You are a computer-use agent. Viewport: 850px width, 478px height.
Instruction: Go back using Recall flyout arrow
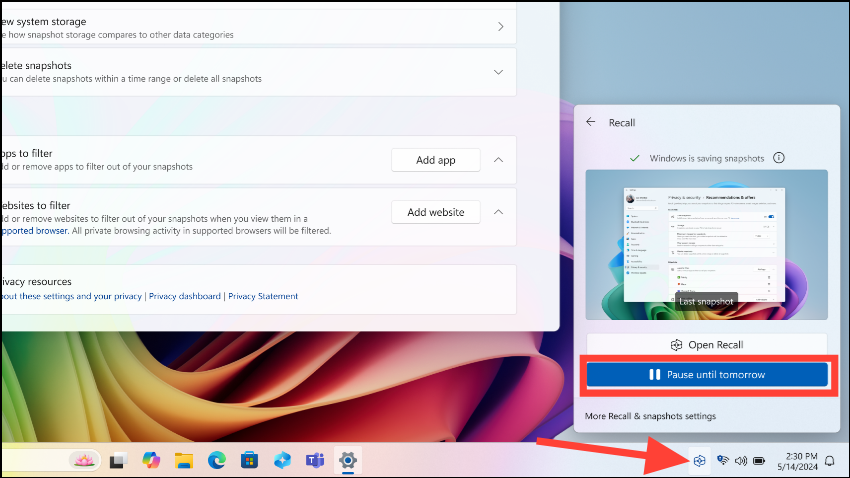(591, 122)
